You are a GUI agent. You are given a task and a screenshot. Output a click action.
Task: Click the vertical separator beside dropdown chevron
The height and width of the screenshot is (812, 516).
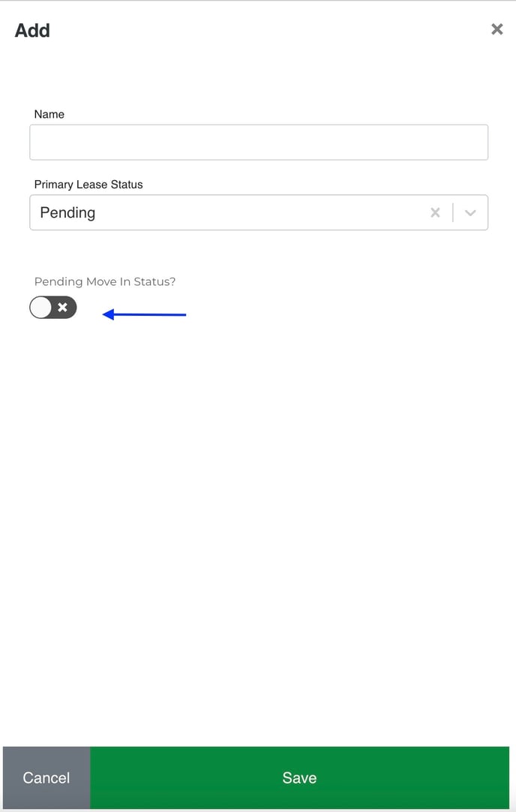pos(453,212)
